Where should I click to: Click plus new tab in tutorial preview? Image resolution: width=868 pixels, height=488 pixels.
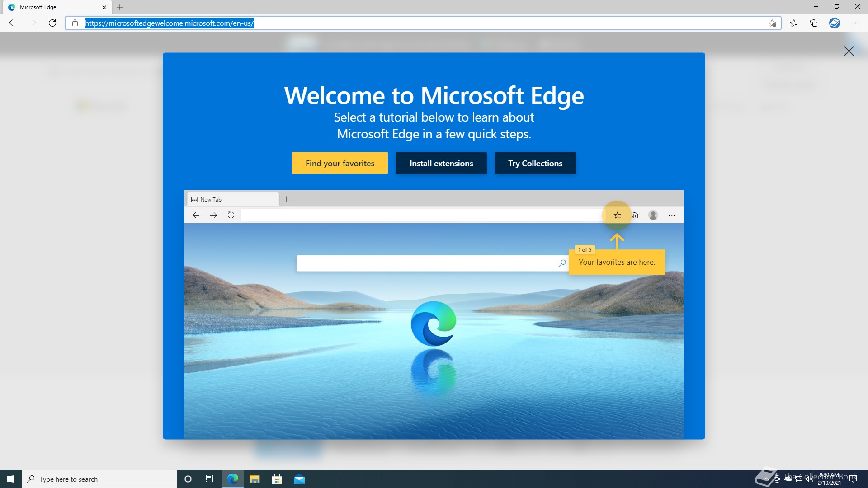(286, 199)
